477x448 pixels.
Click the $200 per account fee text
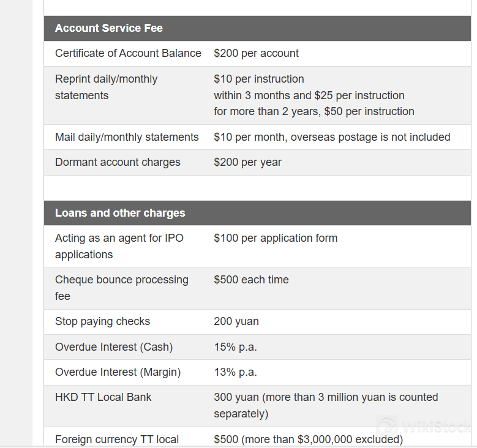coord(256,53)
